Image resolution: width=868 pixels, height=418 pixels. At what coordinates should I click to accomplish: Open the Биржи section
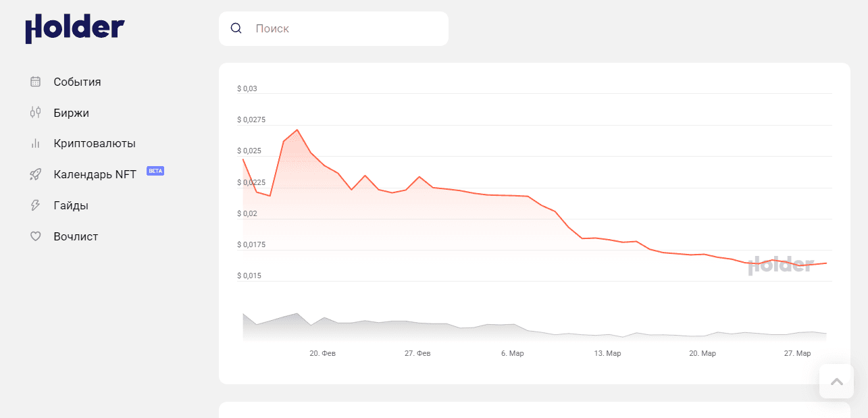71,113
